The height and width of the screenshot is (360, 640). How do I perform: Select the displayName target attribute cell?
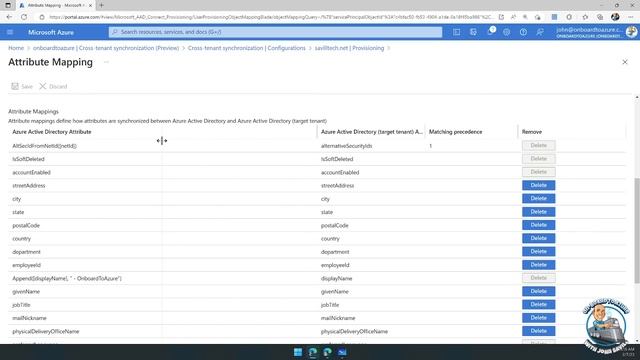pyautogui.click(x=336, y=278)
